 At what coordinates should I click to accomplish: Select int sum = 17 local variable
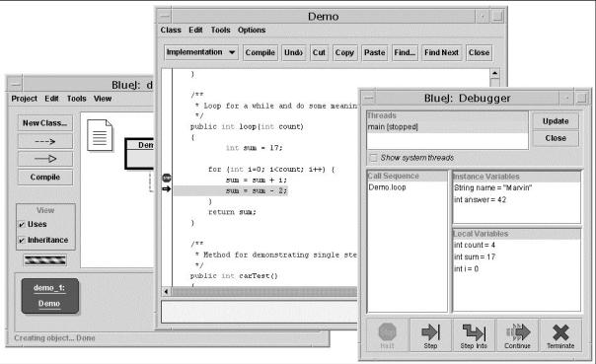475,256
